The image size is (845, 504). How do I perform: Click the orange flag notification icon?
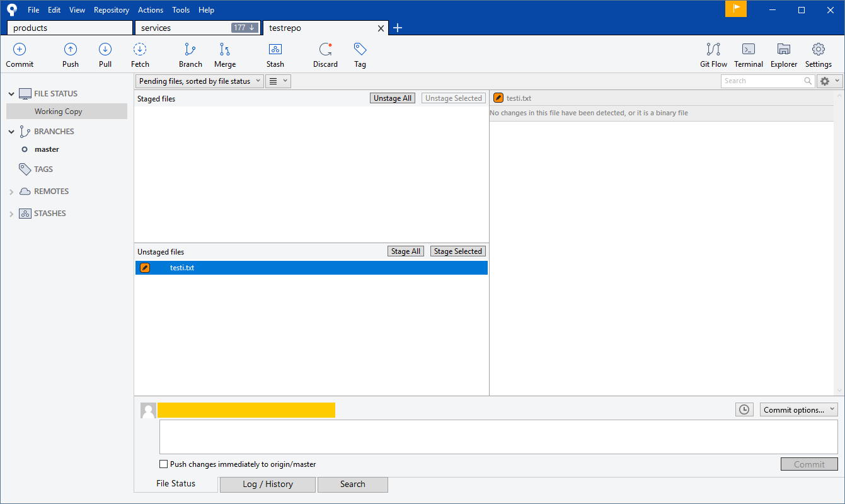[x=736, y=9]
